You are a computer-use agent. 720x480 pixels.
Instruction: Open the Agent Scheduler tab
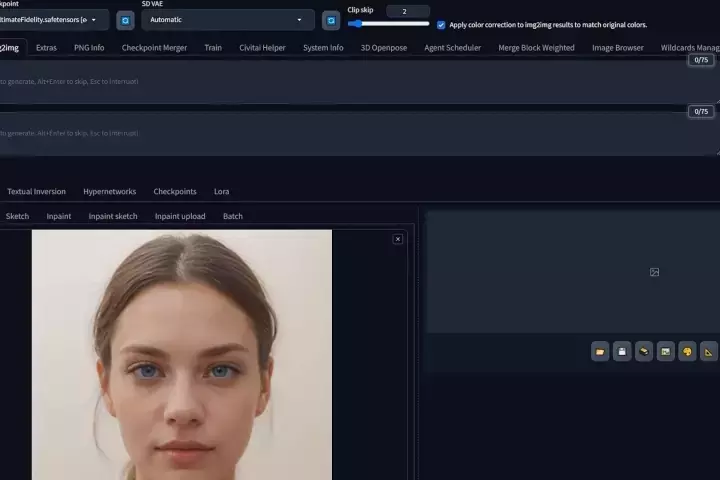[453, 48]
